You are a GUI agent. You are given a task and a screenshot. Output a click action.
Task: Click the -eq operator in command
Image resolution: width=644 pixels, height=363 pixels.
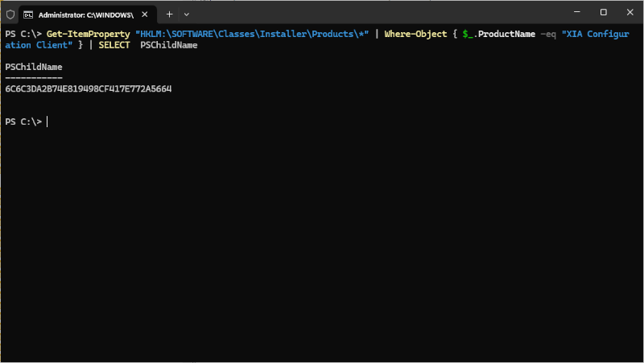point(548,34)
